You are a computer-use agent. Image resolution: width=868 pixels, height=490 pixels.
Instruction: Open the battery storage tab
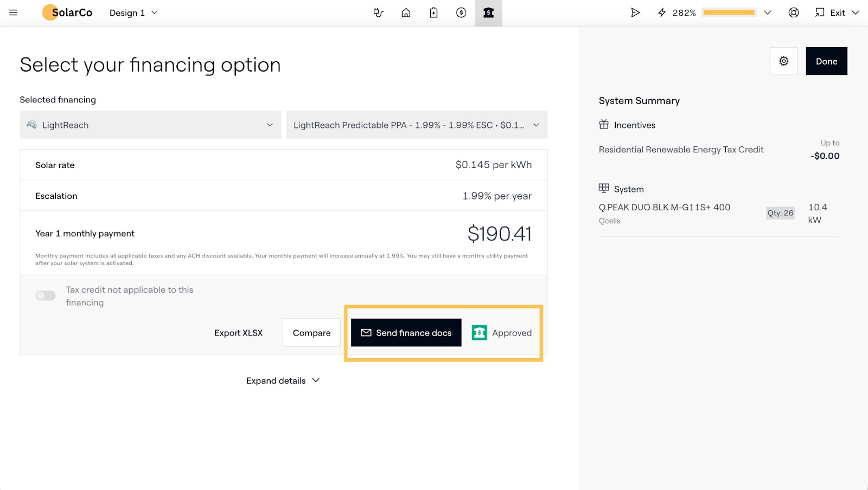[433, 12]
